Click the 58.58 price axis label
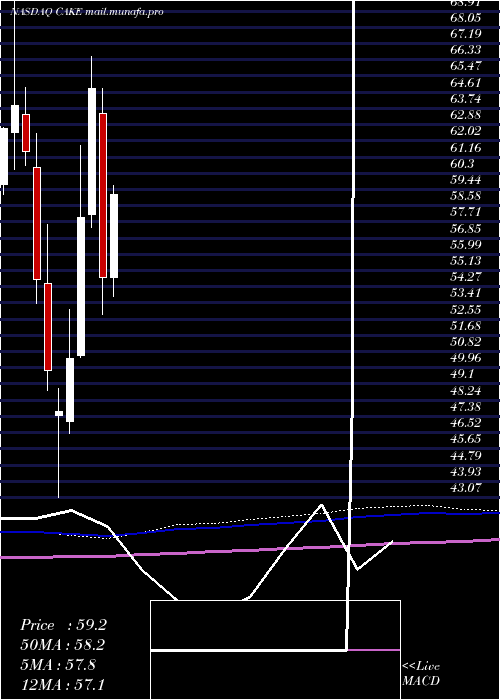 [466, 196]
